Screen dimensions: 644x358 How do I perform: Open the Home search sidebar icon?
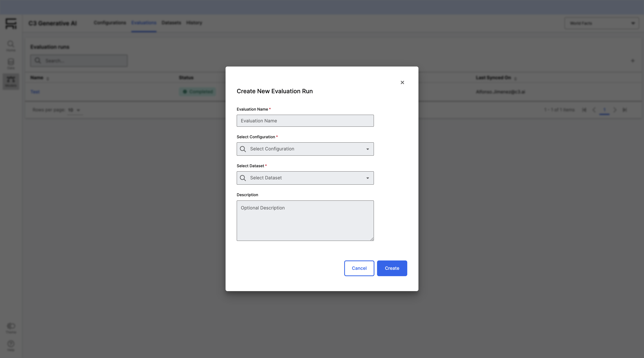pos(11,46)
